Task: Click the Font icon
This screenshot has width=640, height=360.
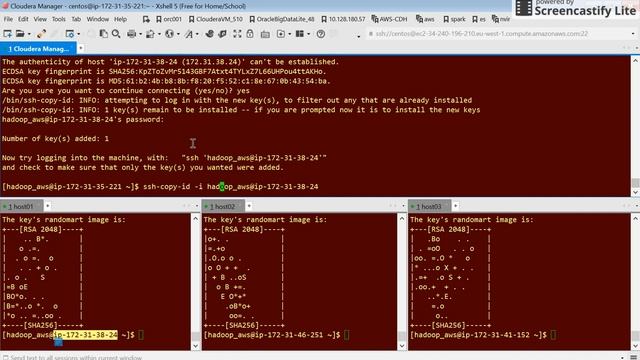Action: [189, 34]
